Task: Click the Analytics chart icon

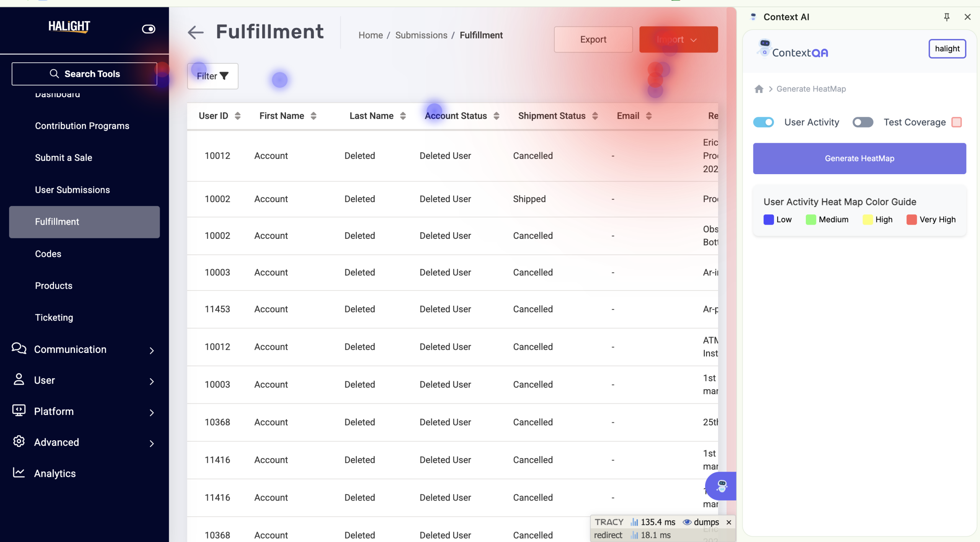Action: click(x=18, y=473)
